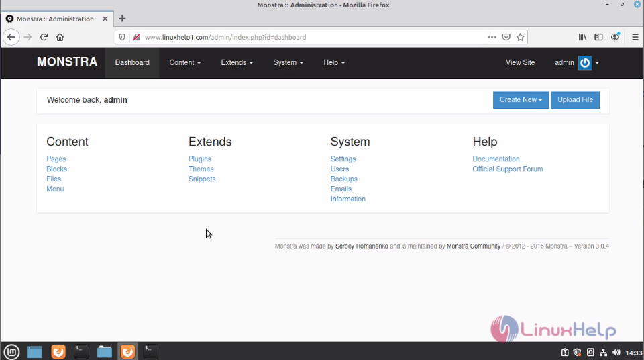This screenshot has height=360, width=644.
Task: Expand the Help dropdown in navbar
Action: (334, 62)
